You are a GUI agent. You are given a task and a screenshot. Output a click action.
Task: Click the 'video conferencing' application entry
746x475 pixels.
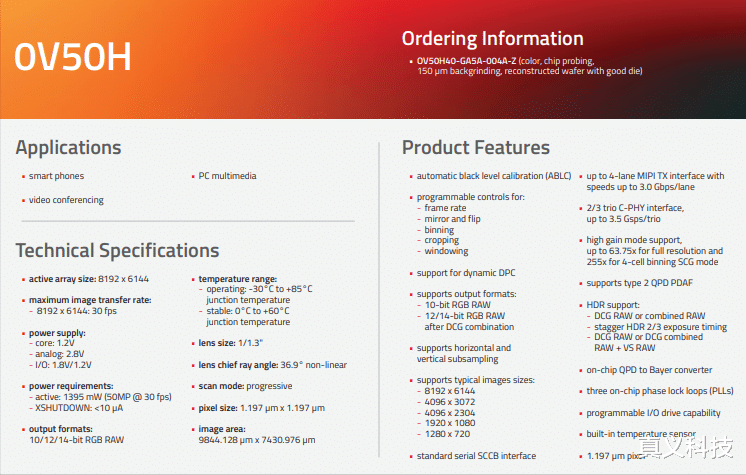pyautogui.click(x=66, y=200)
